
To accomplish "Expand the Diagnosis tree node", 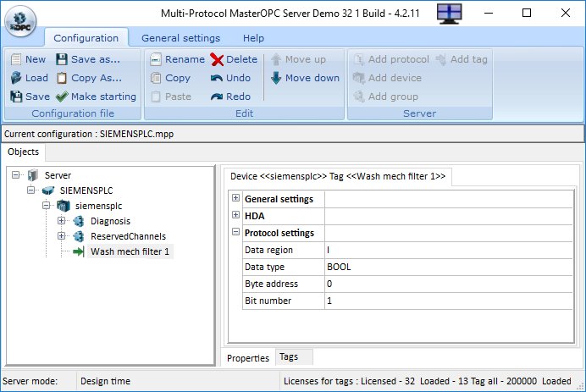I will (61, 220).
